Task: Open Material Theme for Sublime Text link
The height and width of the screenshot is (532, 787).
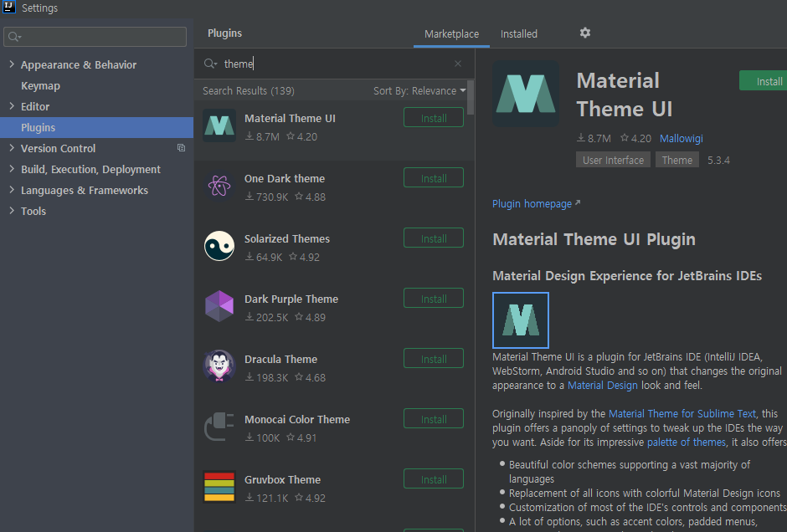Action: (682, 414)
